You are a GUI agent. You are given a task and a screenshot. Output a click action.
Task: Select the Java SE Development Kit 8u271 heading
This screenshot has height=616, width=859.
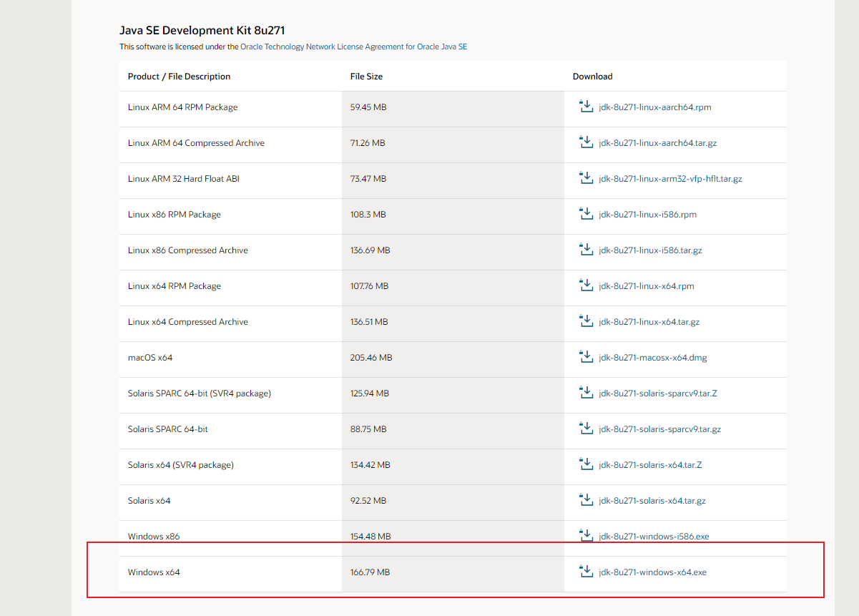202,30
